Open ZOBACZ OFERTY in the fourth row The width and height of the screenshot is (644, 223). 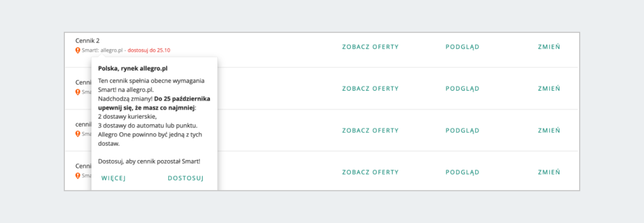tap(370, 172)
